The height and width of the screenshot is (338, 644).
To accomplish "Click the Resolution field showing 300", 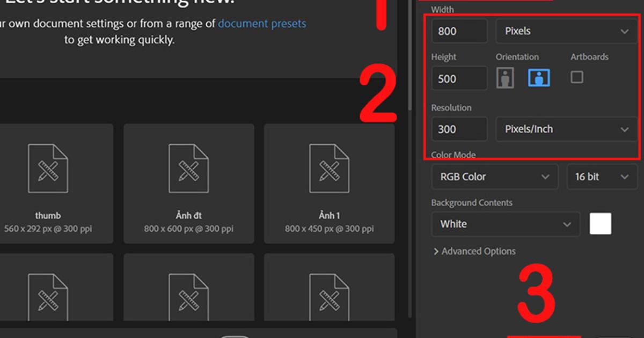I will tap(459, 129).
